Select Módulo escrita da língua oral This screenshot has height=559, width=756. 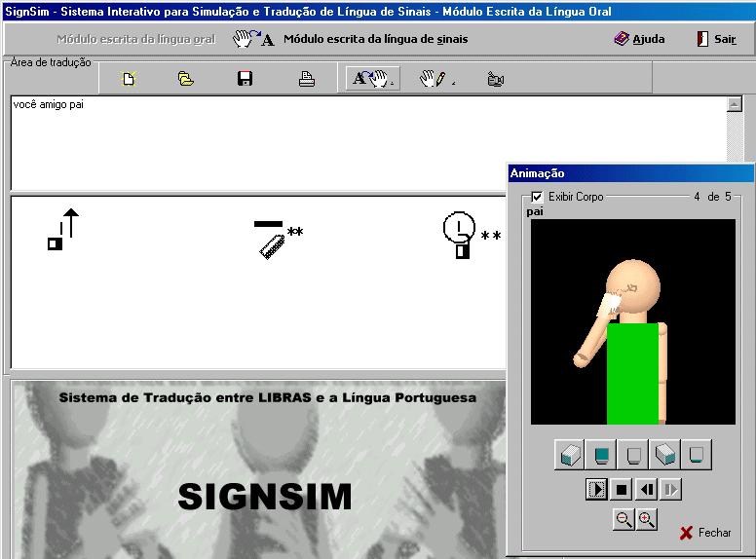136,39
